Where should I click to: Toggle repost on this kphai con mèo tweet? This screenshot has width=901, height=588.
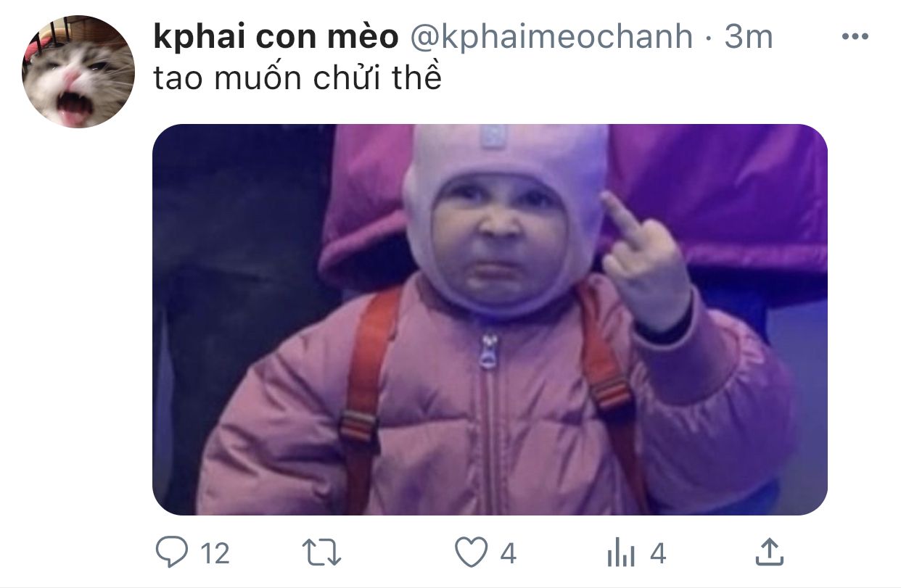point(321,554)
